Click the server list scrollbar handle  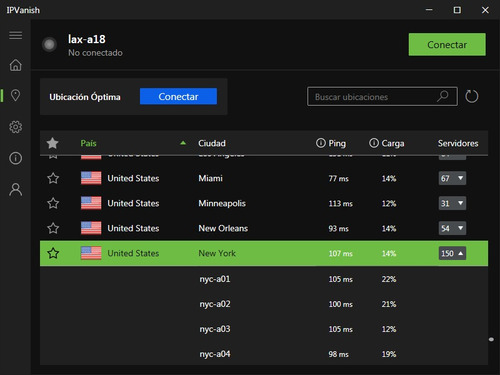click(491, 339)
